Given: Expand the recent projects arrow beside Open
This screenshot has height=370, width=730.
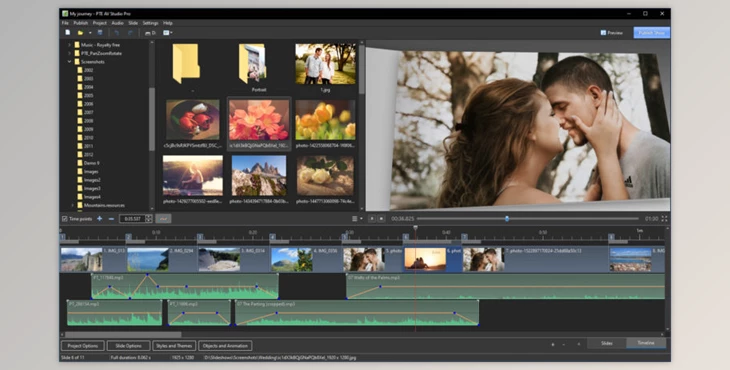Looking at the screenshot, I should tap(90, 33).
